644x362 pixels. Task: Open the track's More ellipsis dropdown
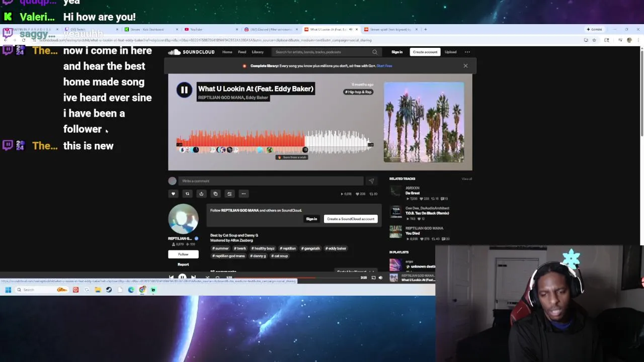tap(244, 194)
